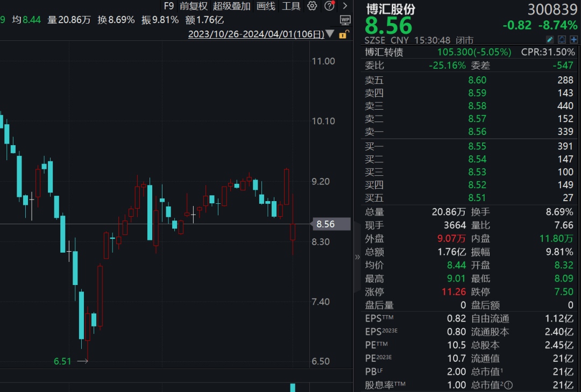Screen dimensions: 581x392
Task: Open the date range dropdown triangle
Action: [330, 33]
